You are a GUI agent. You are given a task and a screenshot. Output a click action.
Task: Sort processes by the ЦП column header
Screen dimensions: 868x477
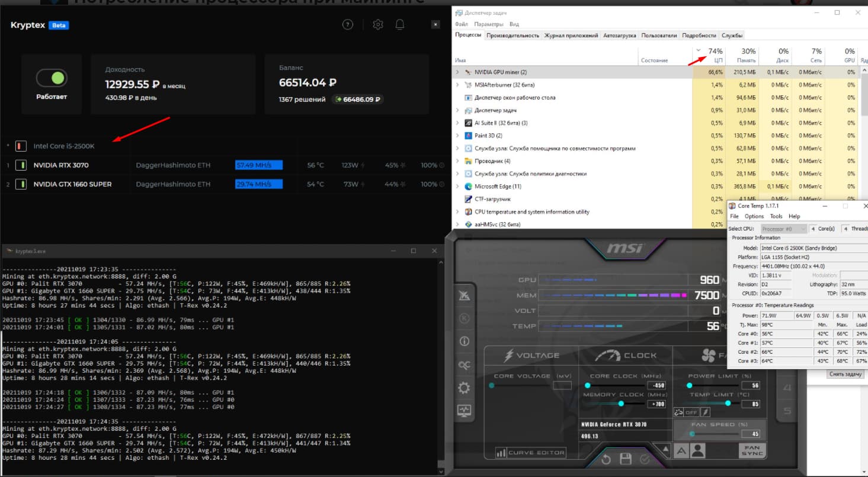point(709,55)
